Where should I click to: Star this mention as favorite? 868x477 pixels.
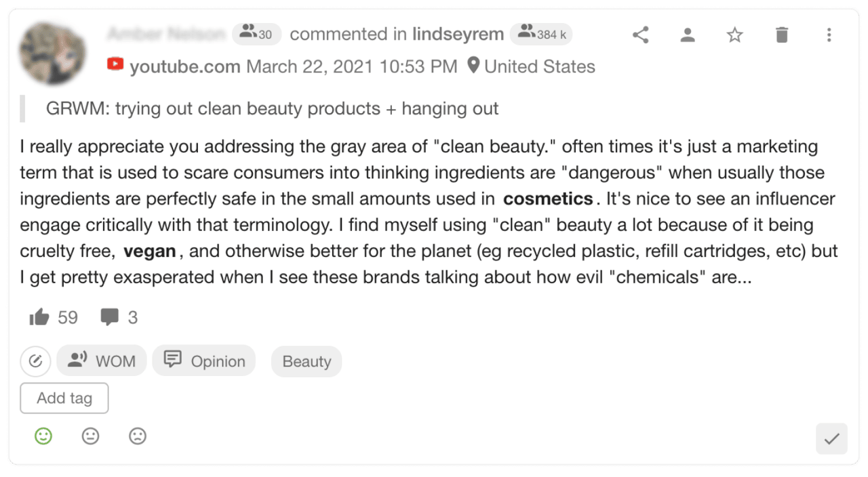[734, 35]
